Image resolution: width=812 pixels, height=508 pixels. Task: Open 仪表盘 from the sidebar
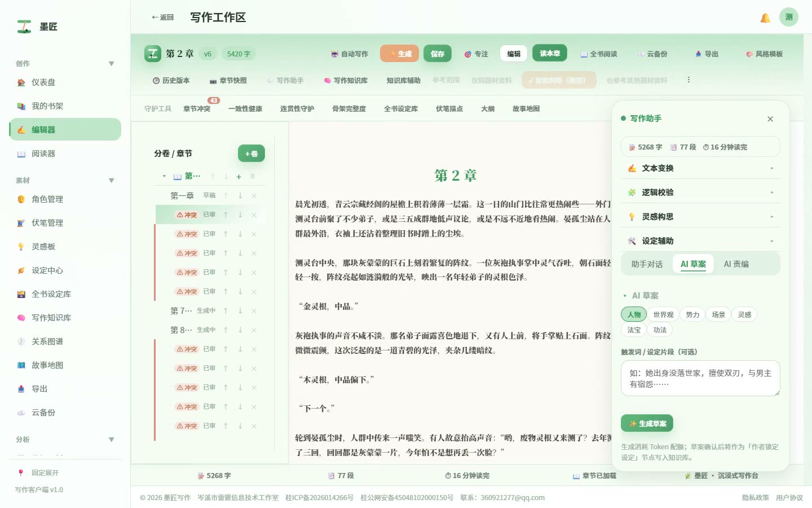click(x=65, y=82)
